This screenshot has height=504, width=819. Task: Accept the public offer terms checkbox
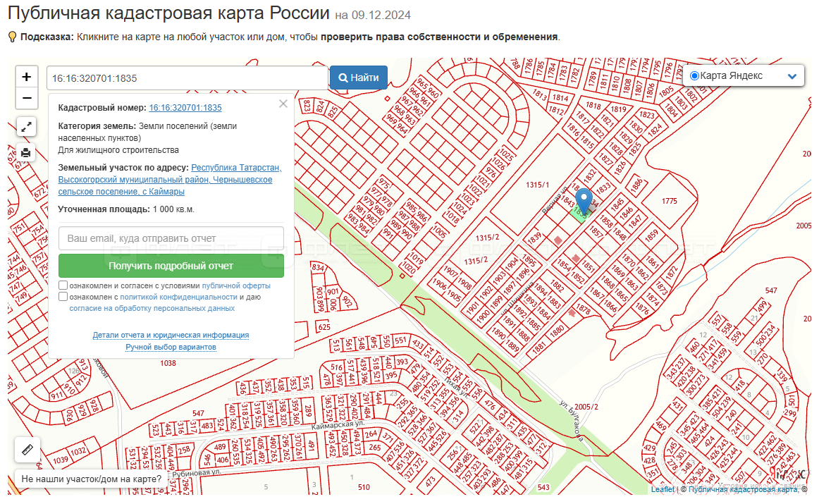coord(63,285)
